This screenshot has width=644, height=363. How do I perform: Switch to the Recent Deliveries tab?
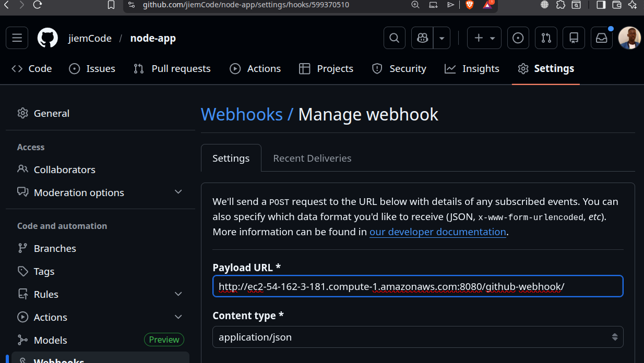[x=312, y=158]
